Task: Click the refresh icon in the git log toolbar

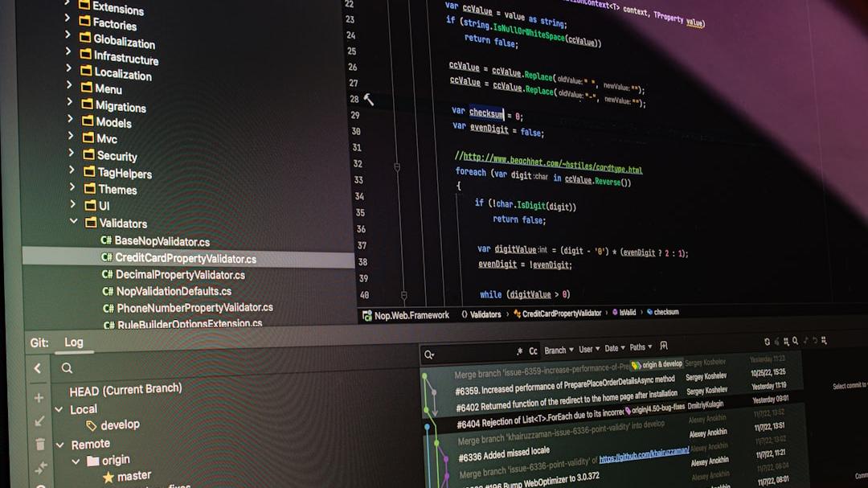Action: (x=768, y=341)
